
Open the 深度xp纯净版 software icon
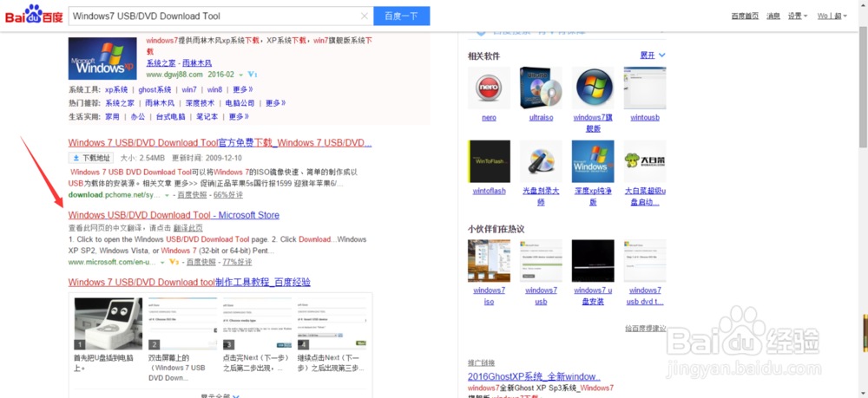(x=593, y=161)
